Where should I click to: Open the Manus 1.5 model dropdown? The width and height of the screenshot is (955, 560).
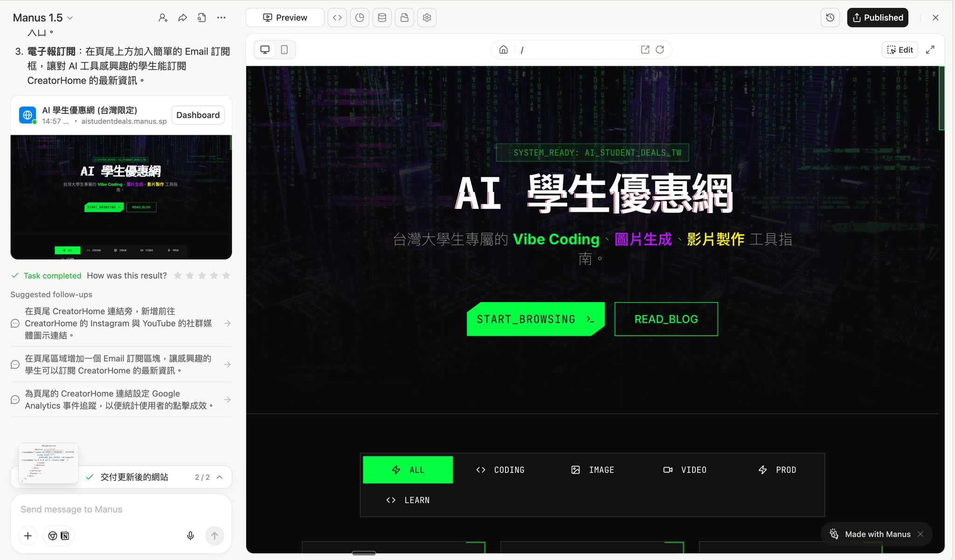pyautogui.click(x=43, y=18)
